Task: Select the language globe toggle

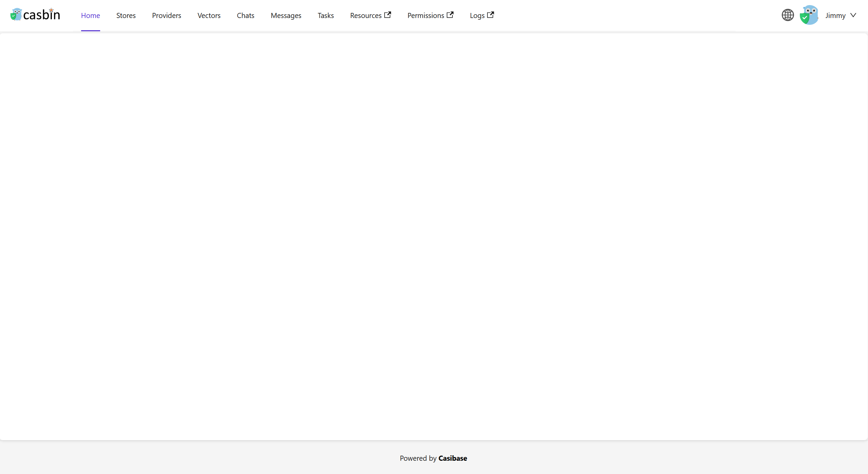Action: point(788,15)
